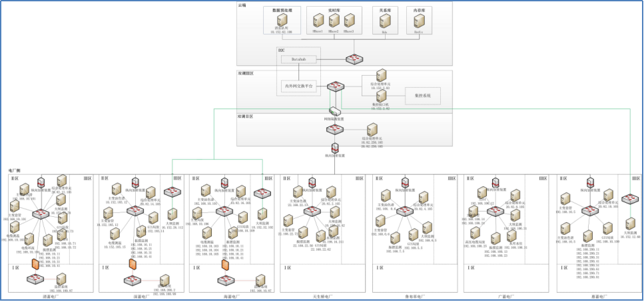
Task: Select 清蓄电厂 II区 central switch
Action: point(41,214)
